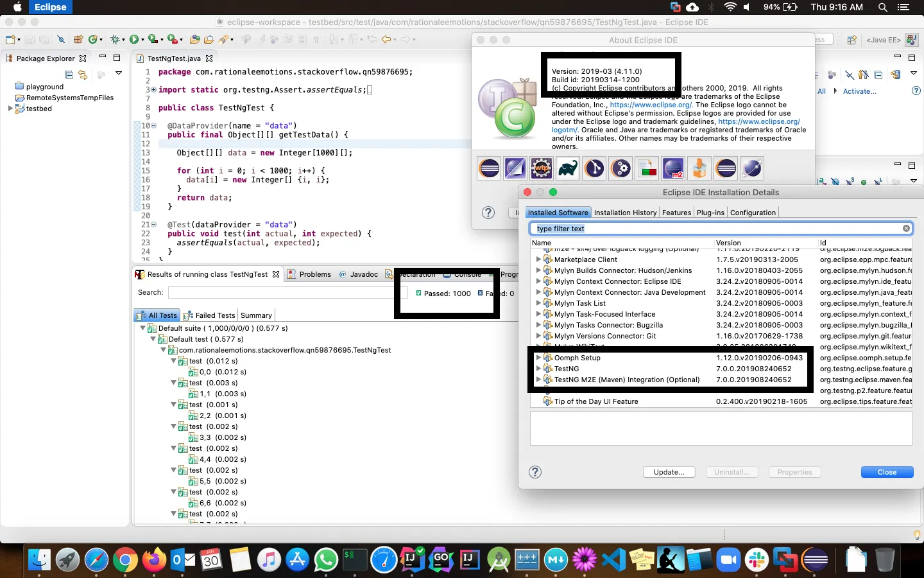
Task: Open Visual Studio Code from the Dock
Action: (613, 560)
